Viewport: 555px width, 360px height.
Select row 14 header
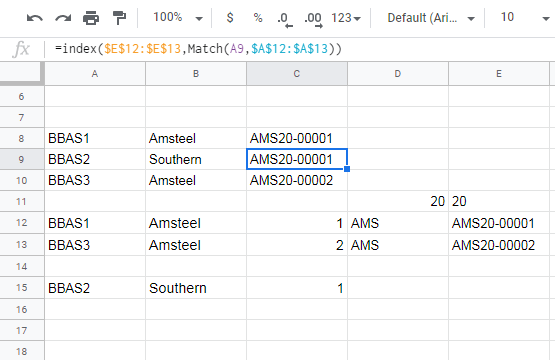tap(22, 266)
